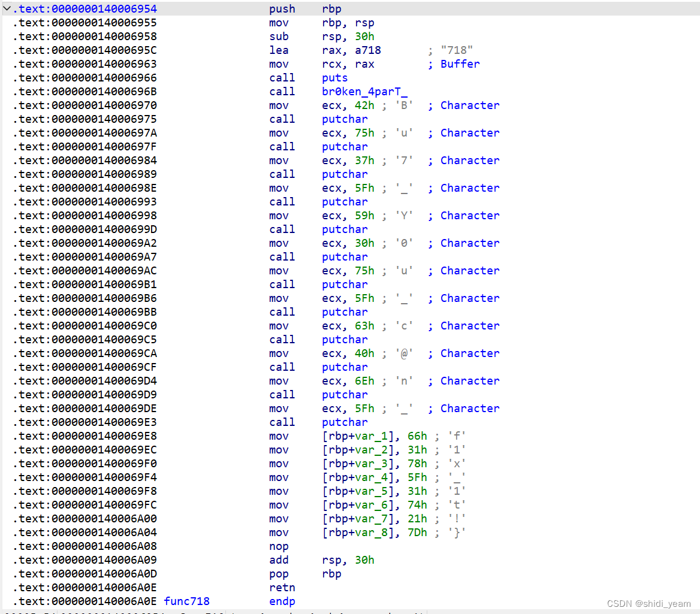
Task: Collapse the function using the chevron arrow
Action: [7, 8]
